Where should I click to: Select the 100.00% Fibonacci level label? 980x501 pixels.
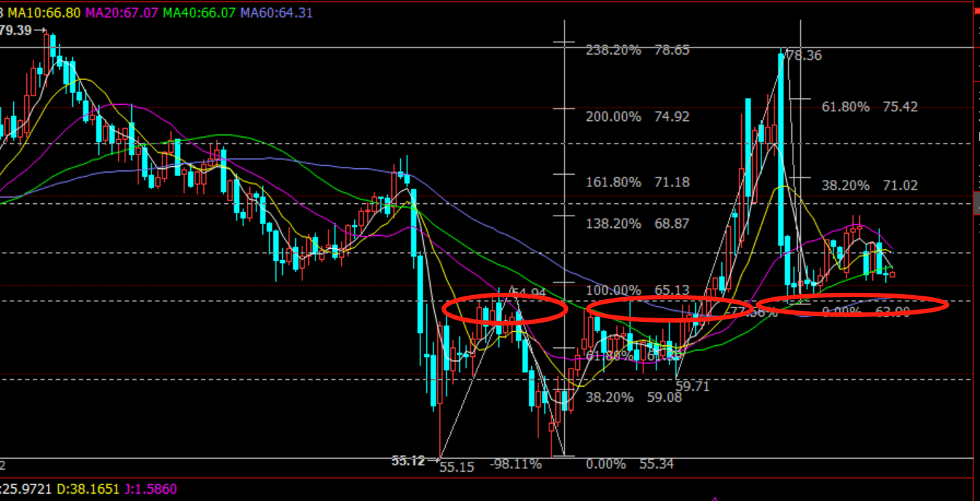[x=614, y=291]
